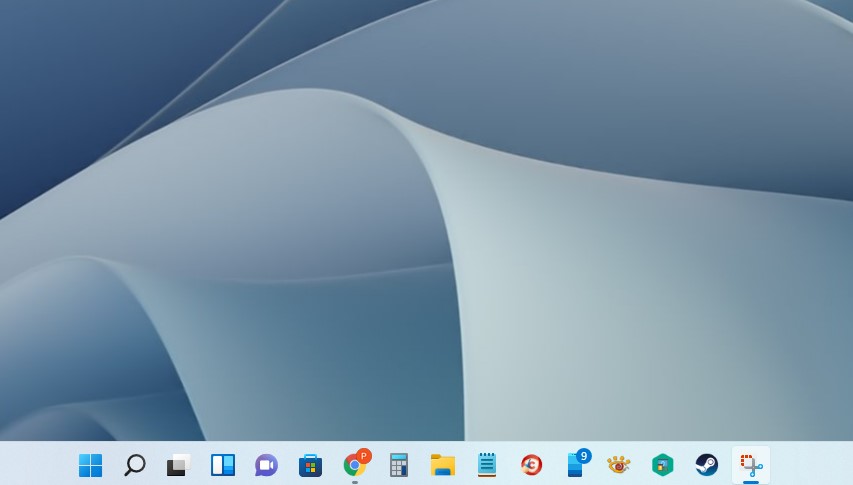Open the green hexagon app icon
Screen dimensions: 853x485
[x=663, y=465]
